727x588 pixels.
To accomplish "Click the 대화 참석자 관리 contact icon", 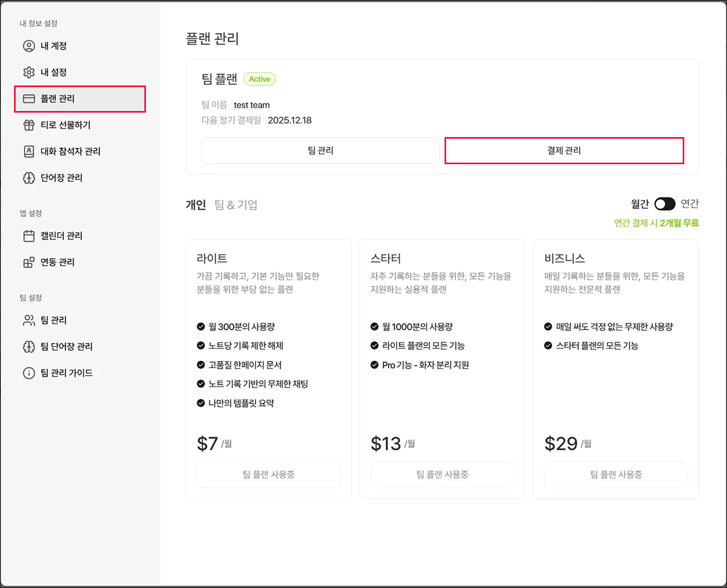I will point(29,151).
